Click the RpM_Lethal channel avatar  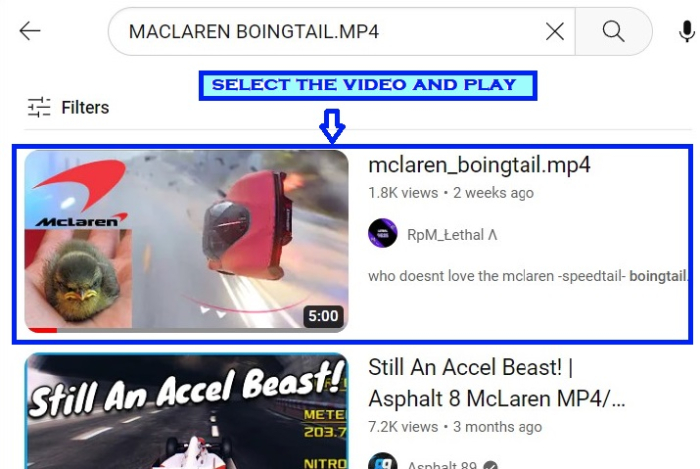tap(383, 233)
